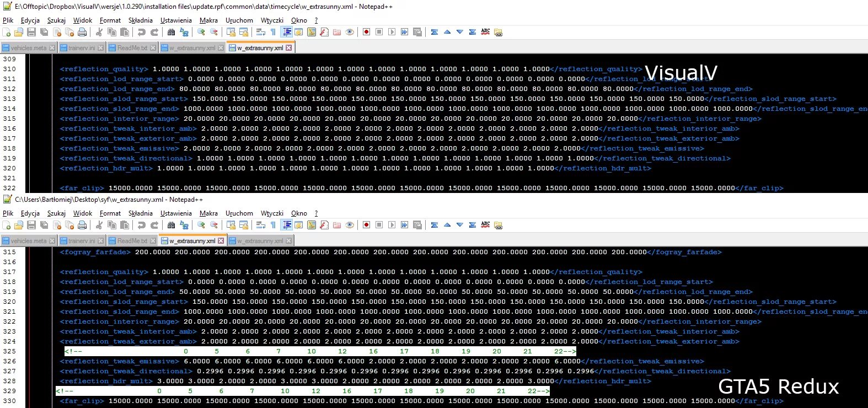Click Playback macro icon in top window

click(392, 32)
